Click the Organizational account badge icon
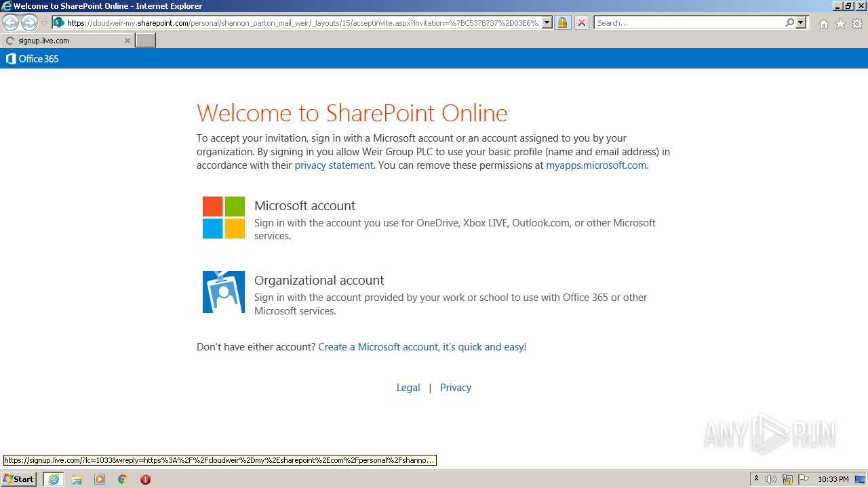This screenshot has height=488, width=868. 224,292
